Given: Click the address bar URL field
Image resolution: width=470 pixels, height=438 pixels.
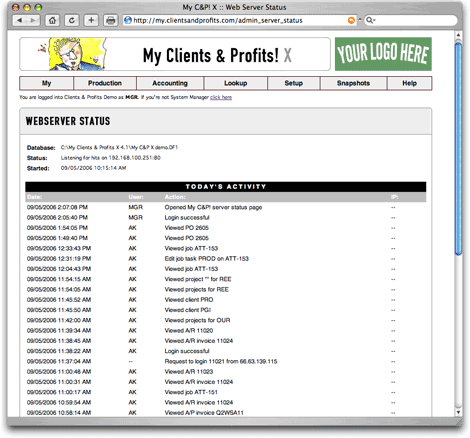Looking at the screenshot, I should click(239, 20).
